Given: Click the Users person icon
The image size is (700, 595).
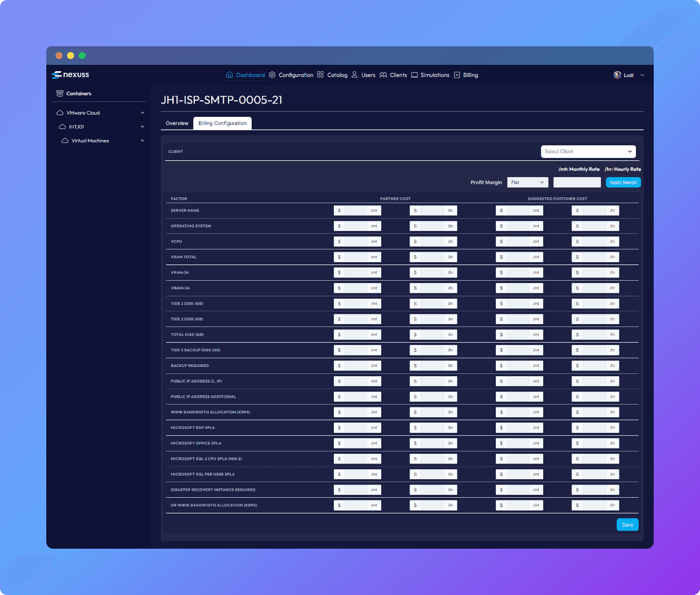Looking at the screenshot, I should click(x=355, y=75).
